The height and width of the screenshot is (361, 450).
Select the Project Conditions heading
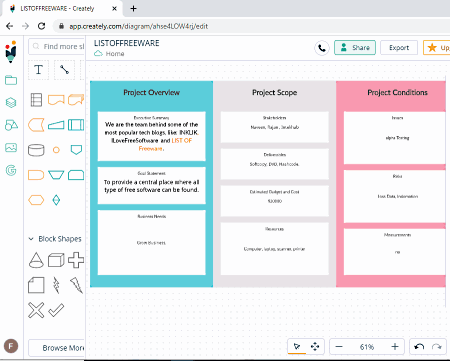(397, 92)
